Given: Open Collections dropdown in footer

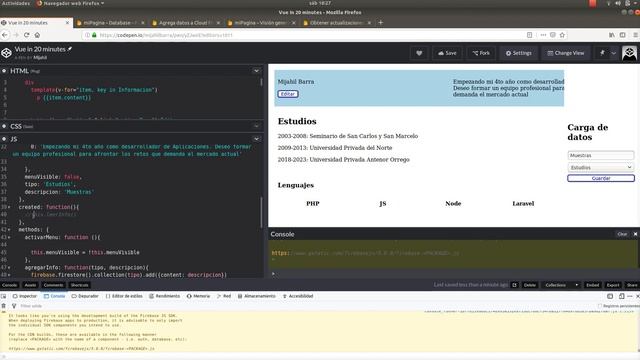Looking at the screenshot, I should pos(561,285).
